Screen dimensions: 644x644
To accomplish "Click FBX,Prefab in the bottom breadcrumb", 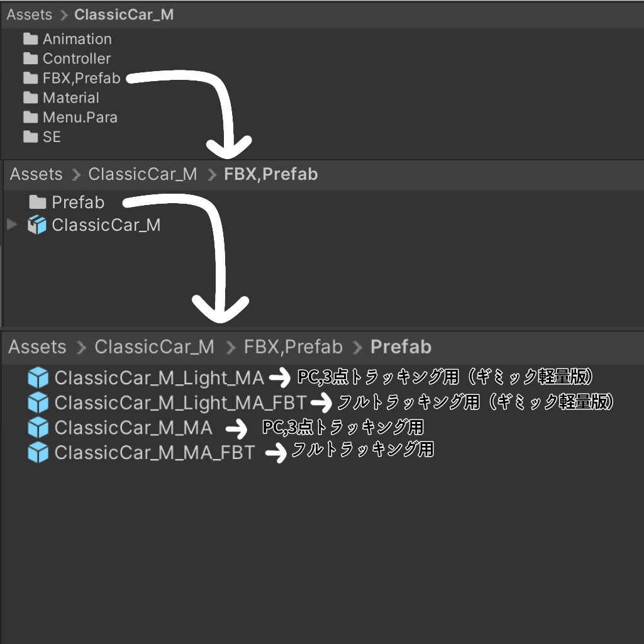I will (x=293, y=347).
